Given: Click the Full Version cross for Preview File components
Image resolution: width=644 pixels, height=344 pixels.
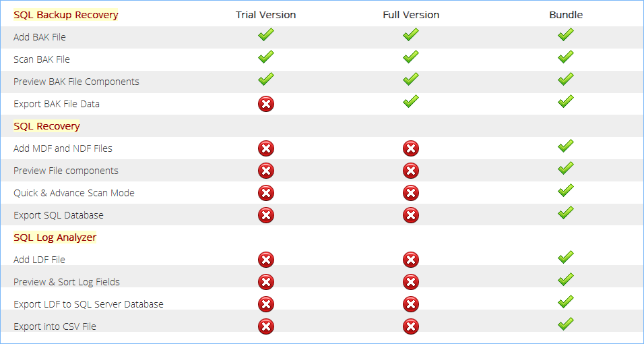Looking at the screenshot, I should click(x=411, y=171).
